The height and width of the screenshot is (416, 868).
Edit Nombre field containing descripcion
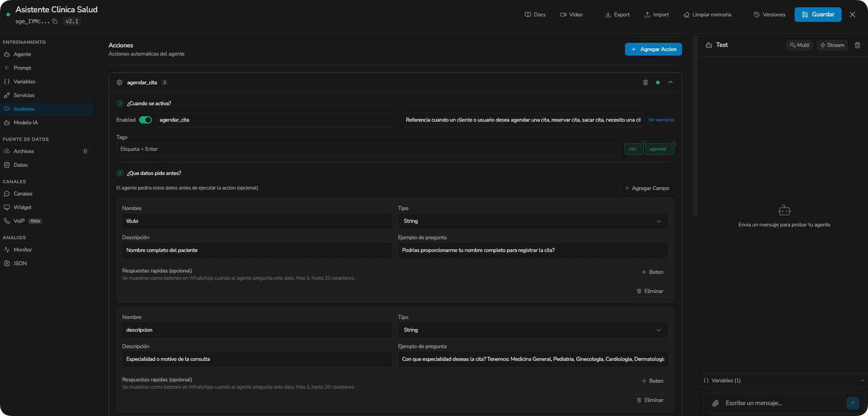257,330
